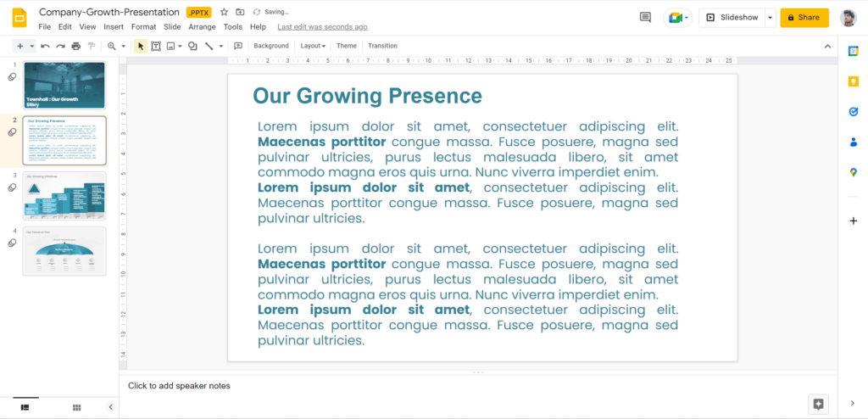868x419 pixels.
Task: Select slide 1 Townhall thumbnail
Action: click(64, 86)
